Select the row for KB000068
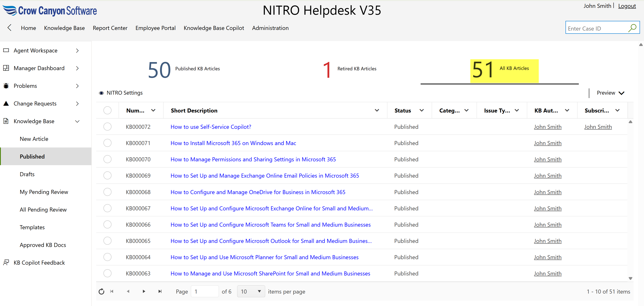644x306 pixels. [107, 192]
